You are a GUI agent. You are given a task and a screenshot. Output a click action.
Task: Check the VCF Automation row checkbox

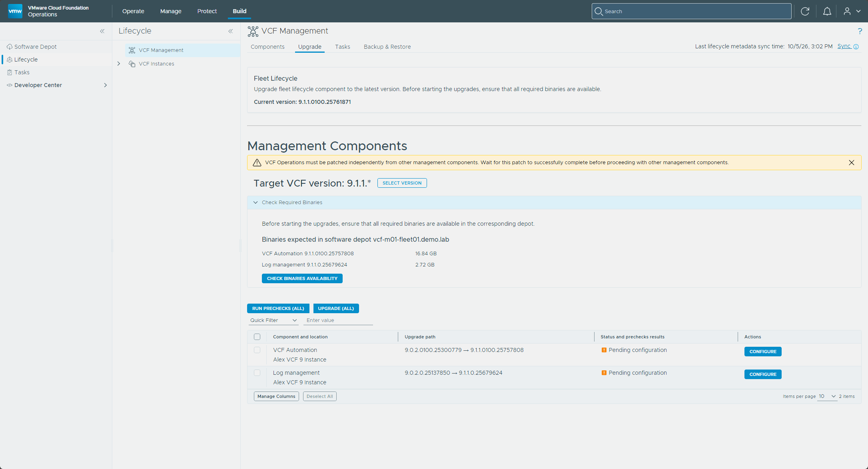[x=257, y=350]
